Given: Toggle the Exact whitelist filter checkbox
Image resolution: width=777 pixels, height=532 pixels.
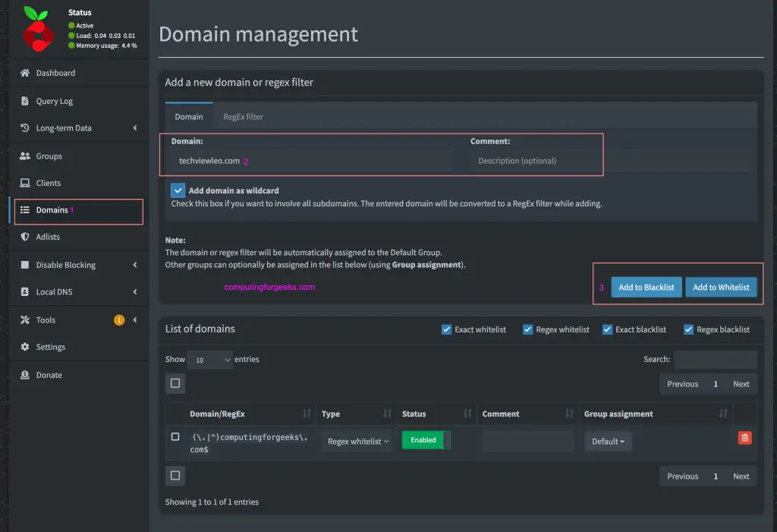Looking at the screenshot, I should tap(446, 329).
